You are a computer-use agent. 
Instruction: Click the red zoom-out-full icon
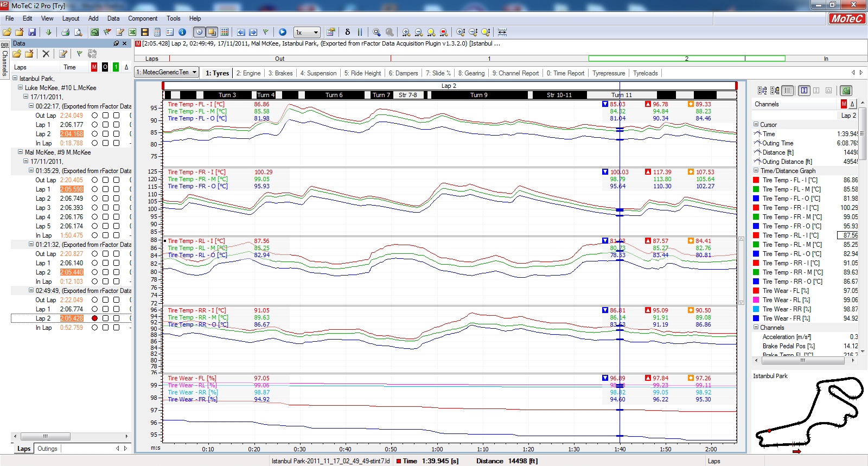444,32
